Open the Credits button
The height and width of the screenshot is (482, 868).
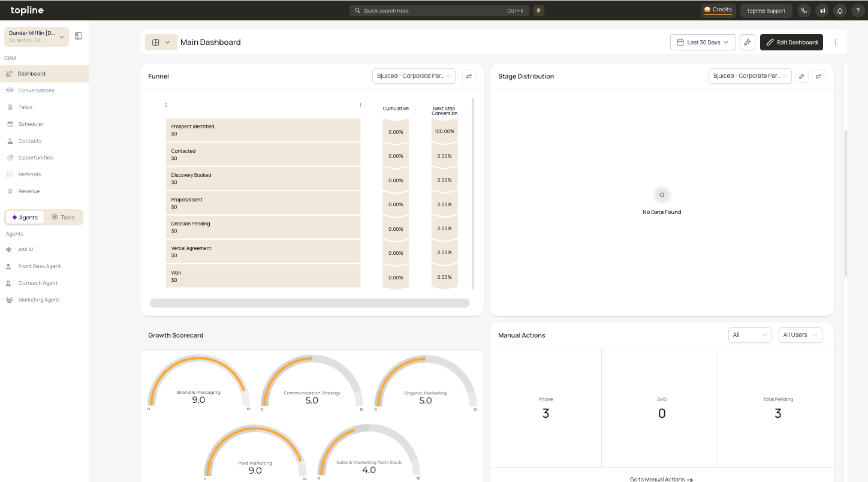click(x=718, y=10)
